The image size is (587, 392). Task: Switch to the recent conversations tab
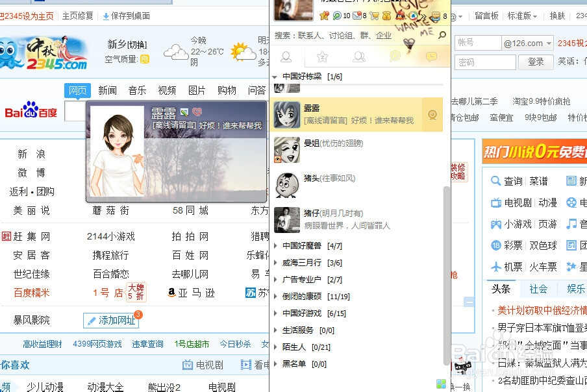click(x=431, y=57)
